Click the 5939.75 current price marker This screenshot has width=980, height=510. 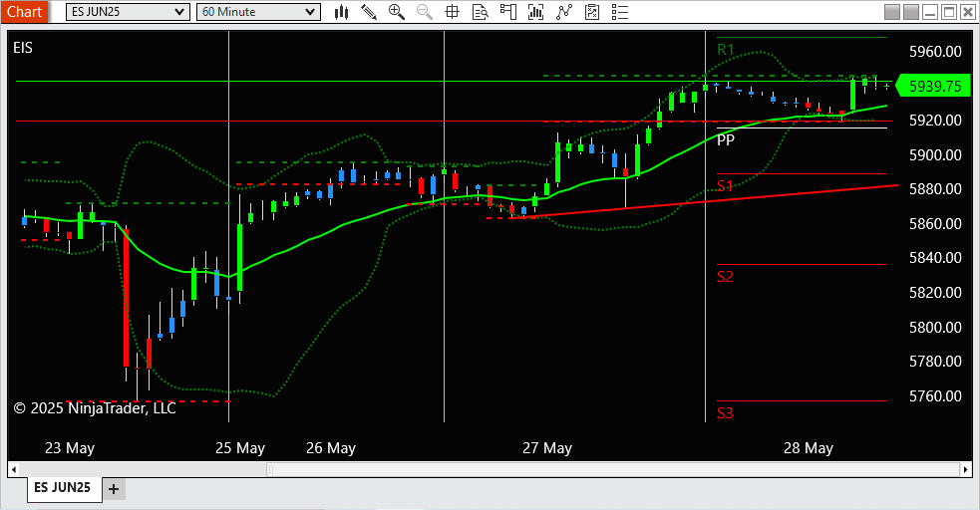pos(933,86)
